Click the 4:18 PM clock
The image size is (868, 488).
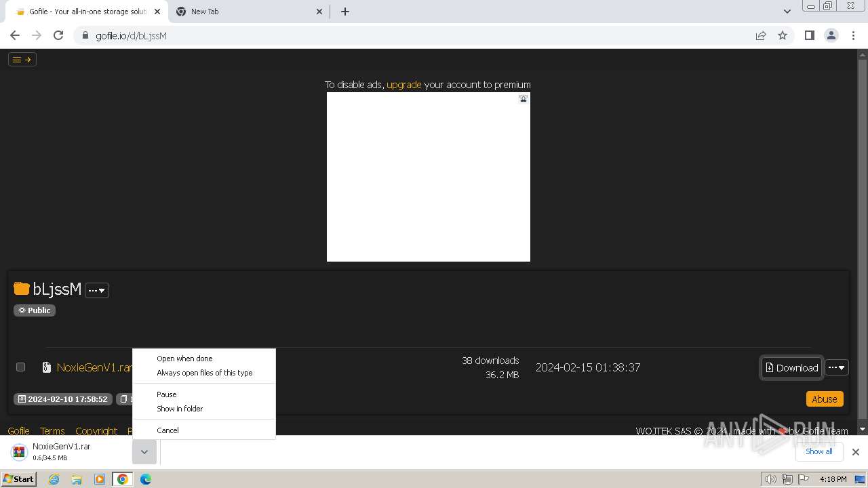click(833, 479)
